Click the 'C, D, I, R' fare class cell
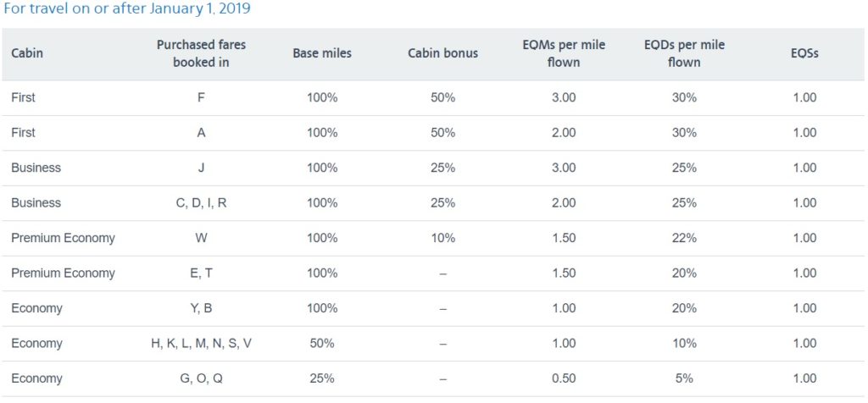Image resolution: width=868 pixels, height=403 pixels. coord(201,203)
